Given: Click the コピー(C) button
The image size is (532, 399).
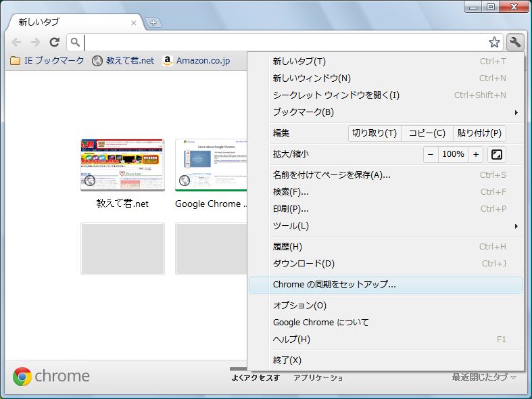Looking at the screenshot, I should click(427, 133).
